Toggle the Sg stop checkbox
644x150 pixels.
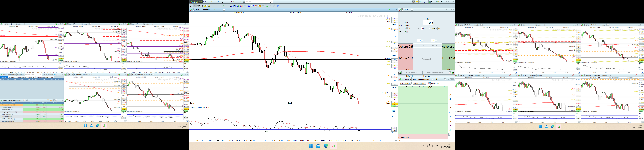[416, 28]
